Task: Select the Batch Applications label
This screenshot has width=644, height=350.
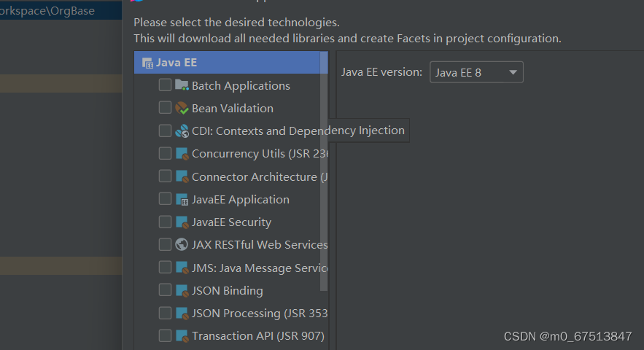Action: pos(241,86)
